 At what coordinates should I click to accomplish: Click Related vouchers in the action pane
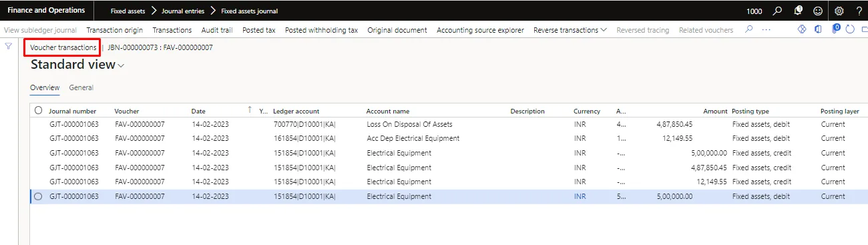pyautogui.click(x=706, y=30)
